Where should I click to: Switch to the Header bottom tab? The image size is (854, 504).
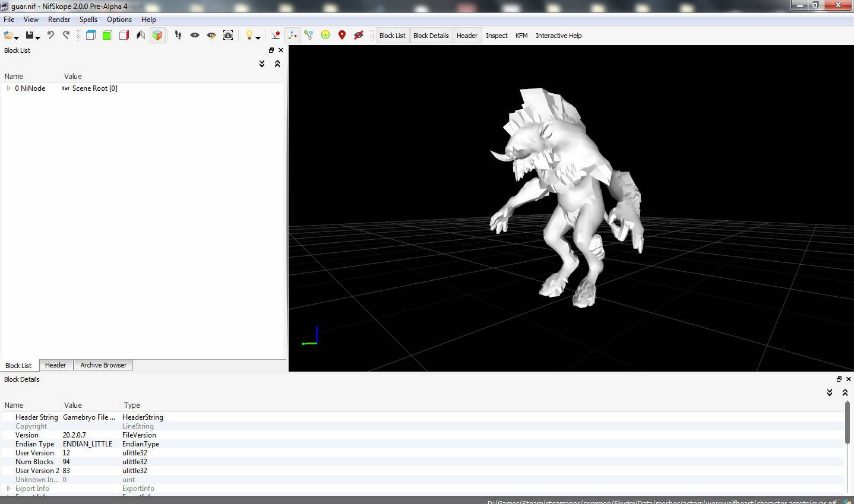point(56,365)
